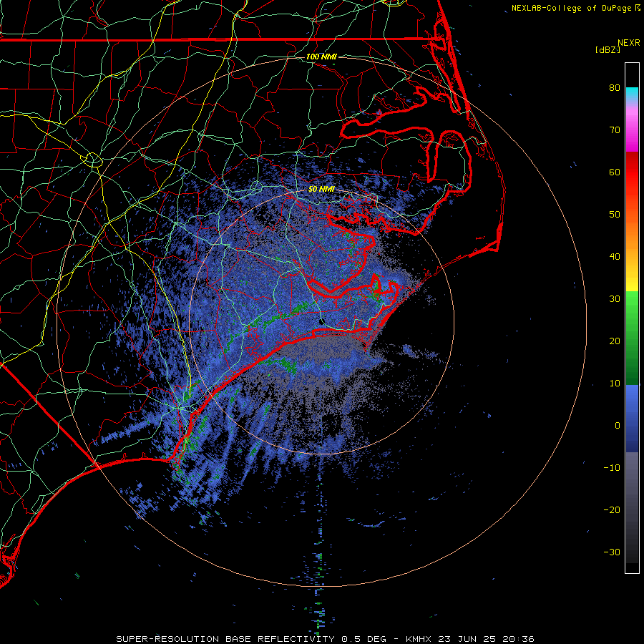Select the 30 value on dBZ scale
Viewport: 644px width, 644px height.
click(x=615, y=298)
